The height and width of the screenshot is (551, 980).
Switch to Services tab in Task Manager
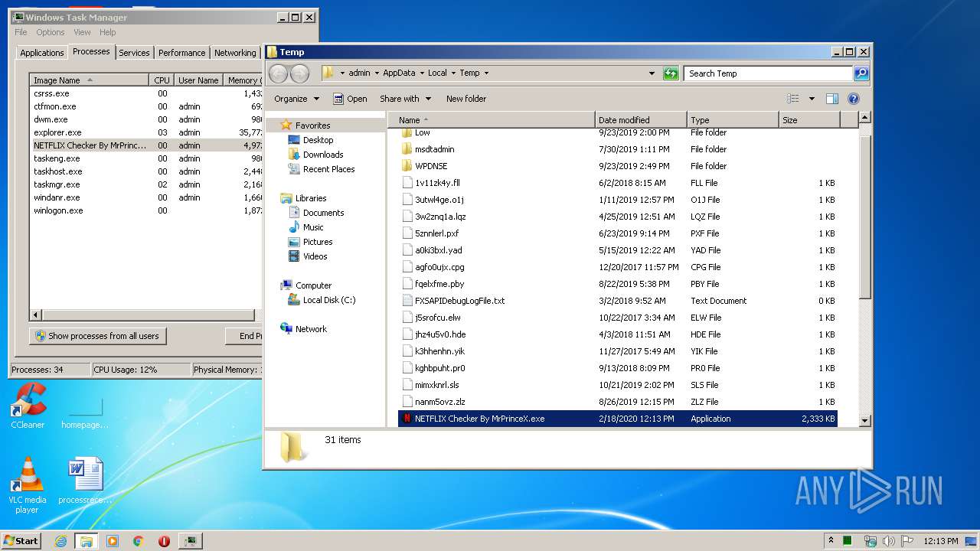coord(134,53)
